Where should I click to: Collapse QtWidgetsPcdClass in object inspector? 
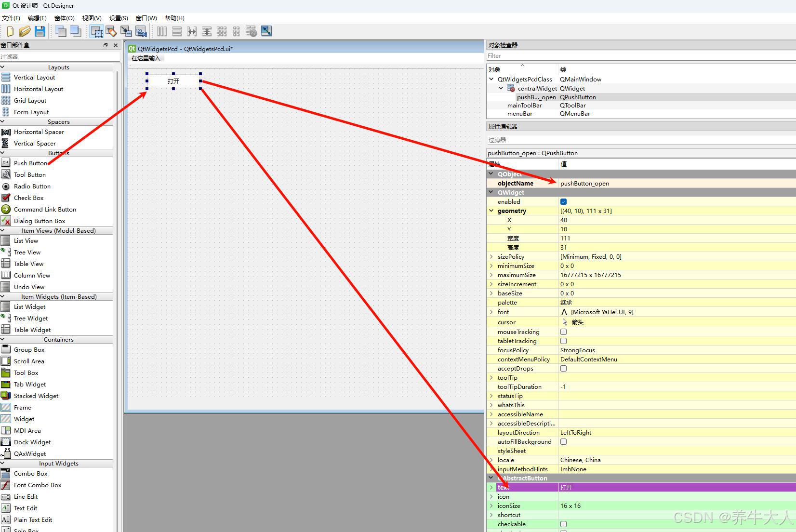click(x=491, y=79)
